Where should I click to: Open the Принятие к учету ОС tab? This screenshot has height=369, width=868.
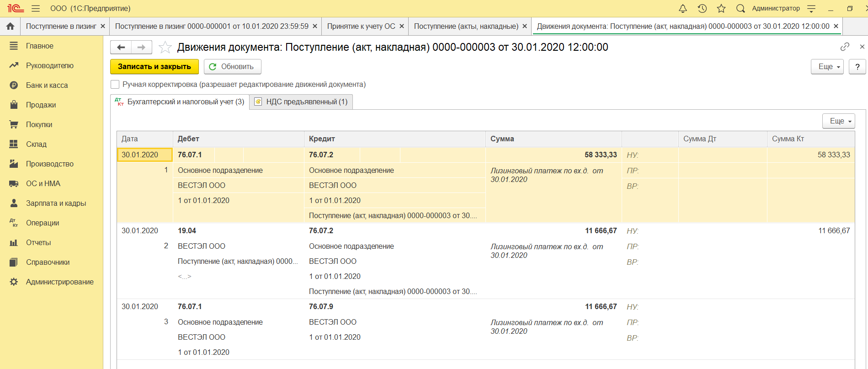coord(361,27)
